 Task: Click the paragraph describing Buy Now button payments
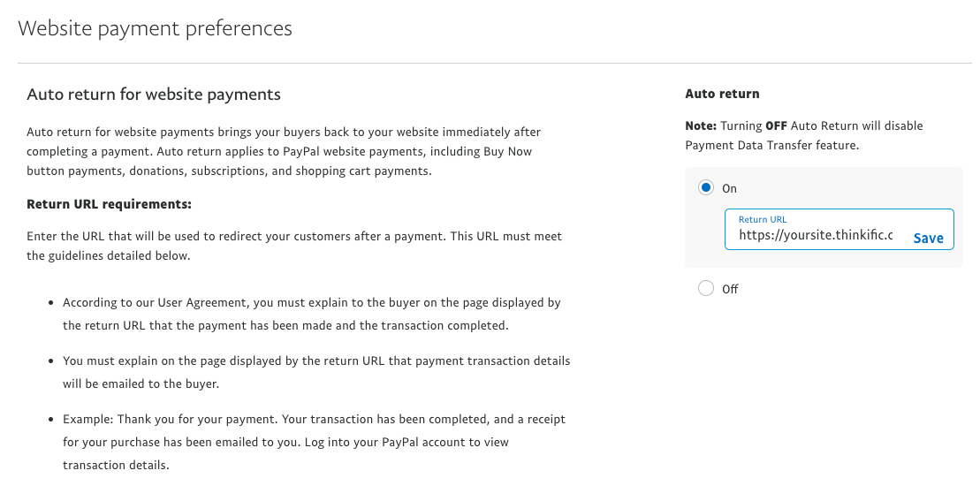284,151
